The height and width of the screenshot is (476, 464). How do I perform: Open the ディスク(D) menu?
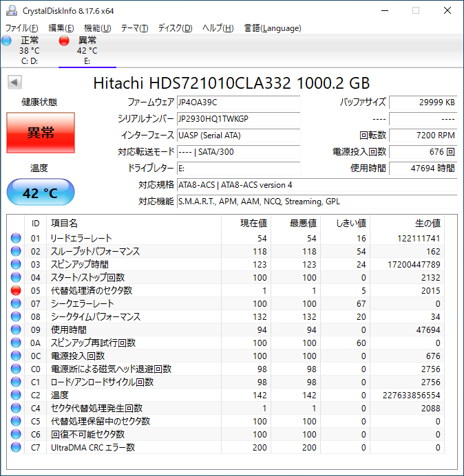tap(176, 28)
